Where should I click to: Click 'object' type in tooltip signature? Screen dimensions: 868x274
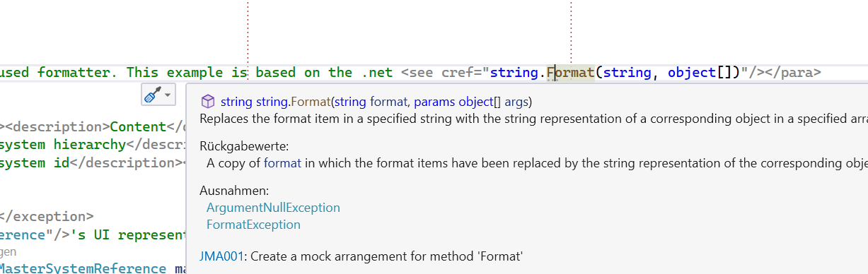(x=475, y=102)
